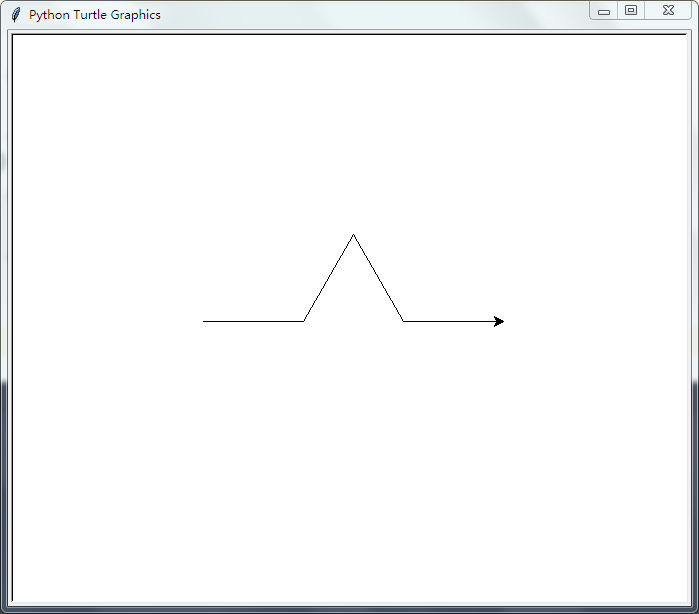Screen dimensions: 699x614
Task: Maximize the Python Turtle Graphics window
Action: click(631, 10)
